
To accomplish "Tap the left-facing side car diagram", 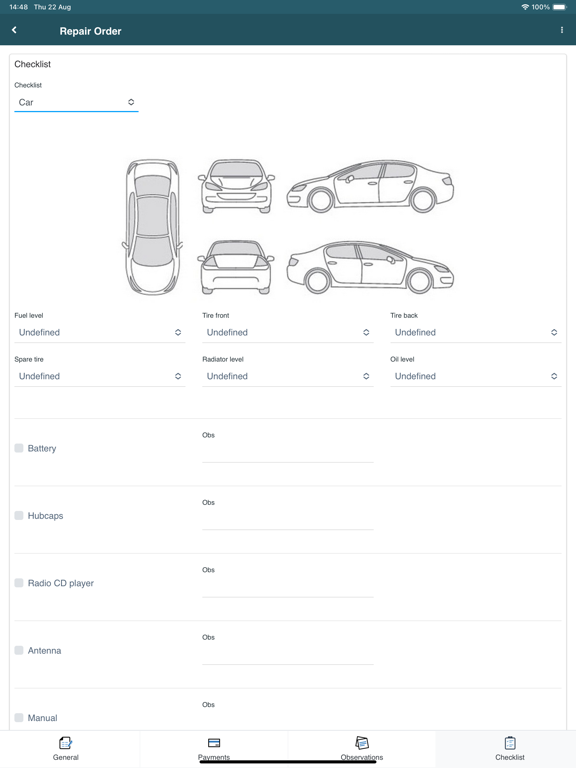I will click(x=370, y=186).
